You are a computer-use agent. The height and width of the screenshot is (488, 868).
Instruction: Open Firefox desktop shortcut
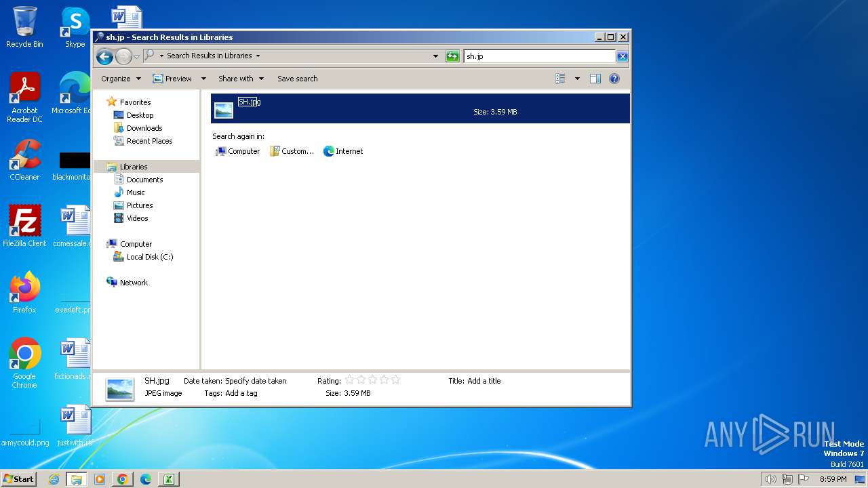pos(24,293)
